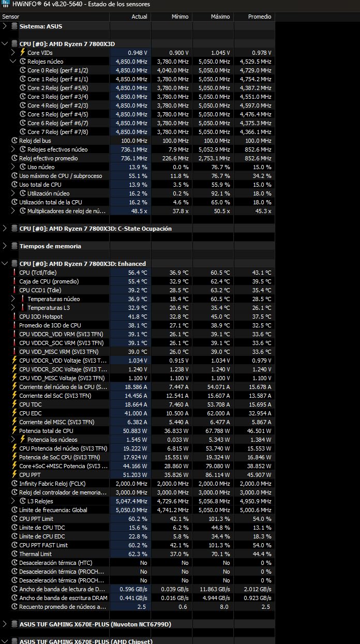
Task: Click the clock icon beside Core 7 Reloj
Action: [x=23, y=131]
